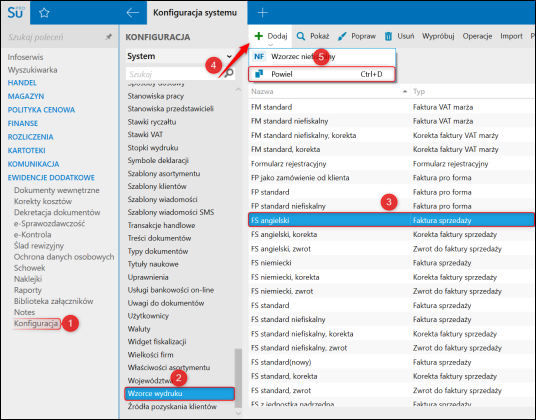This screenshot has height=420, width=536.
Task: Click the Su PRO application logo
Action: (15, 13)
